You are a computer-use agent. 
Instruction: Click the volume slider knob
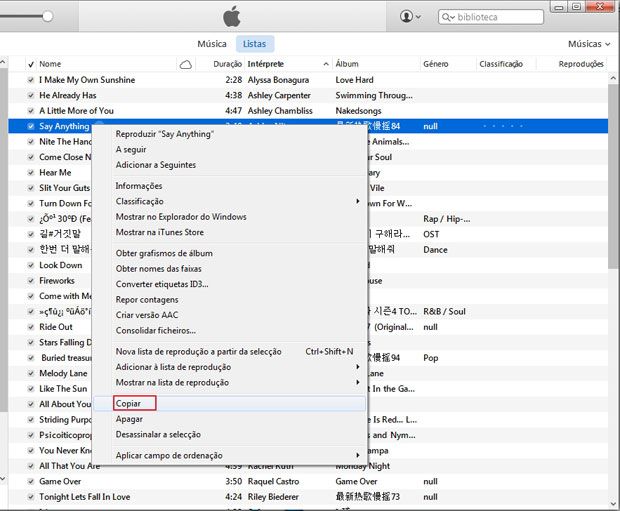[x=47, y=16]
